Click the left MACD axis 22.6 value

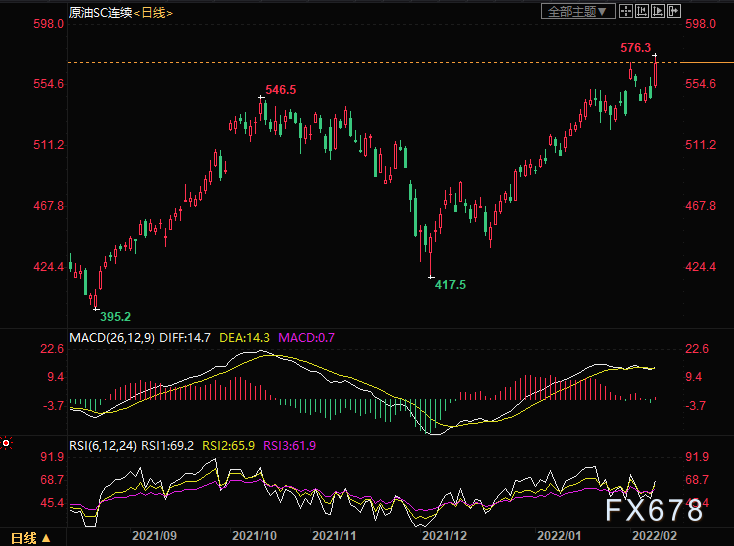pos(52,349)
